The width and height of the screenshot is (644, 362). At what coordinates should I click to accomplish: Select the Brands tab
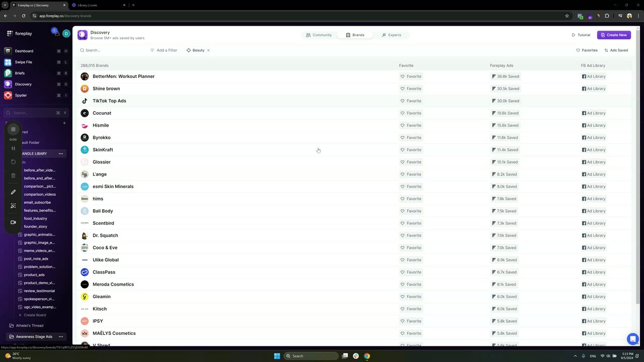tap(355, 35)
